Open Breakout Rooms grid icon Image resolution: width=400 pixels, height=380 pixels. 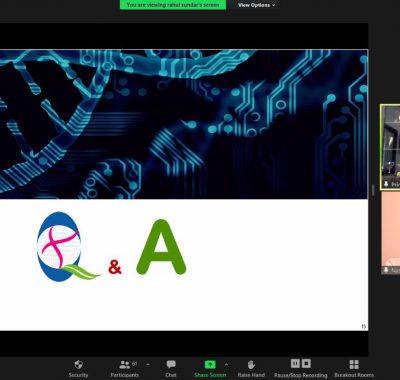pos(354,364)
